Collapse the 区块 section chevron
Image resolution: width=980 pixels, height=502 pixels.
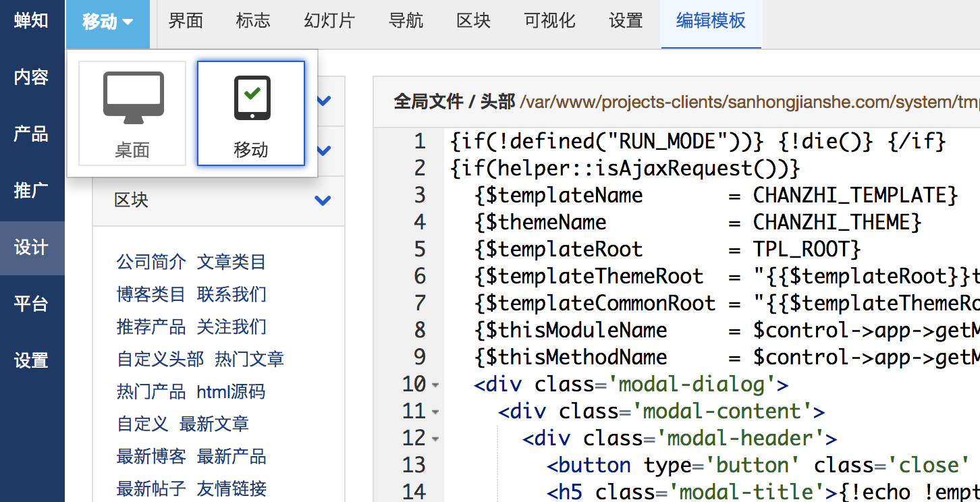pos(323,200)
